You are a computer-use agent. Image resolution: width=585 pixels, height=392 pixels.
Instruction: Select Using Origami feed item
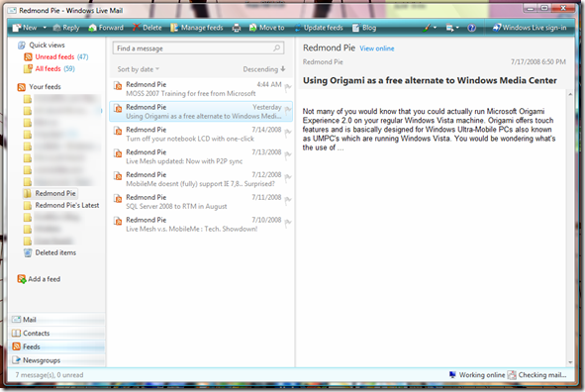pos(201,112)
